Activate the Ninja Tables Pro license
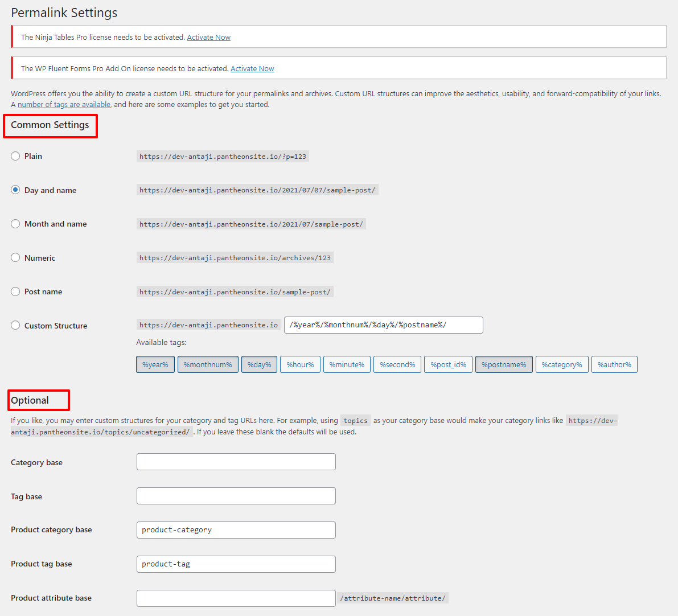Screen dimensions: 678x616 coord(208,37)
